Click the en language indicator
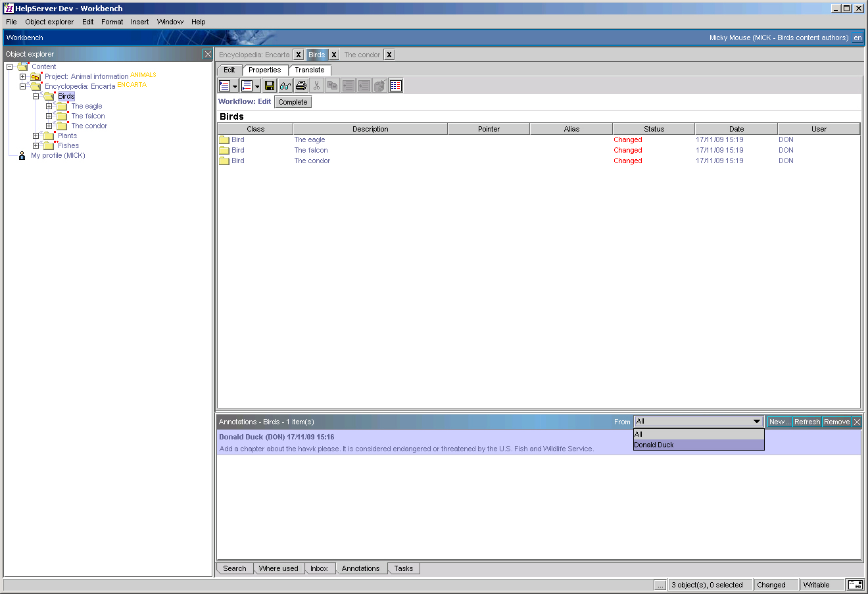This screenshot has width=868, height=594. pyautogui.click(x=857, y=37)
